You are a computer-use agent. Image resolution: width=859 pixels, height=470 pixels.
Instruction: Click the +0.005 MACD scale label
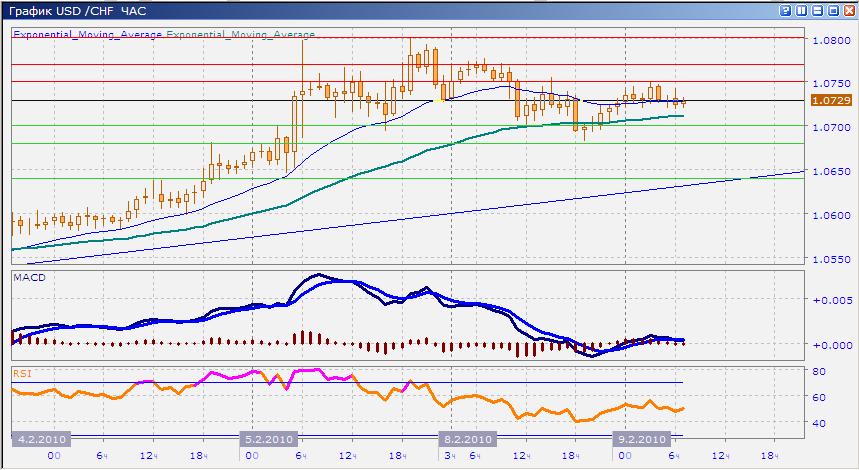[x=833, y=300]
